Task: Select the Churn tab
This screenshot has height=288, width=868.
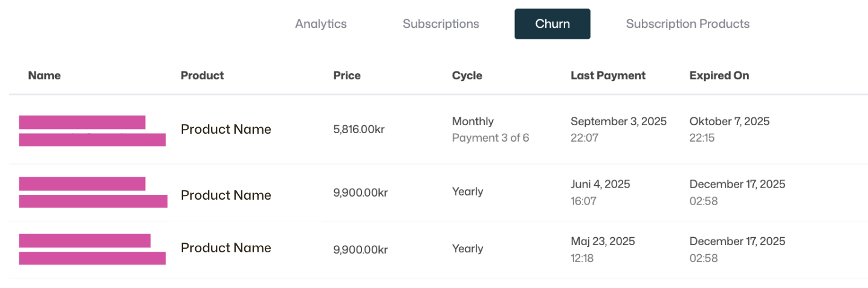Action: [x=552, y=24]
